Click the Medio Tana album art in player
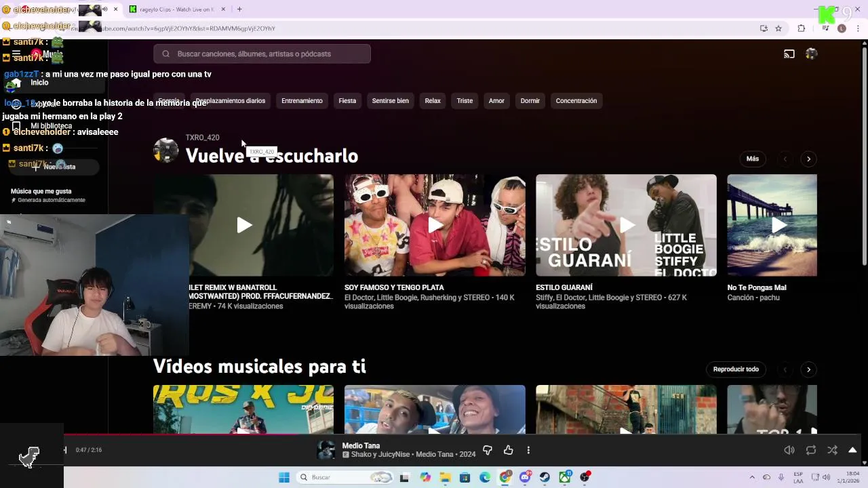This screenshot has height=488, width=868. point(326,450)
